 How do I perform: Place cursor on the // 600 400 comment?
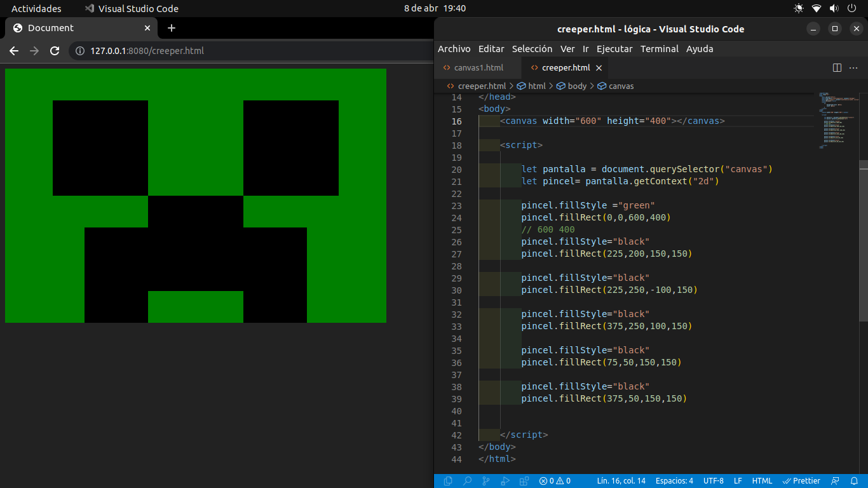[x=548, y=229]
